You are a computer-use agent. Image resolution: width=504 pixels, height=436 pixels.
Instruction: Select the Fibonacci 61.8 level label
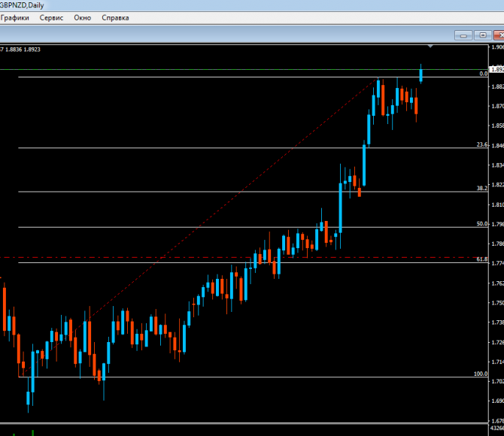pyautogui.click(x=482, y=259)
